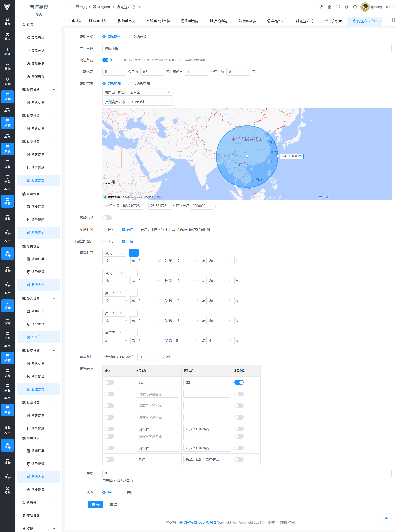Image resolution: width=396 pixels, height=532 pixels.
Task: Click back-to-top arrow button
Action: (386, 518)
